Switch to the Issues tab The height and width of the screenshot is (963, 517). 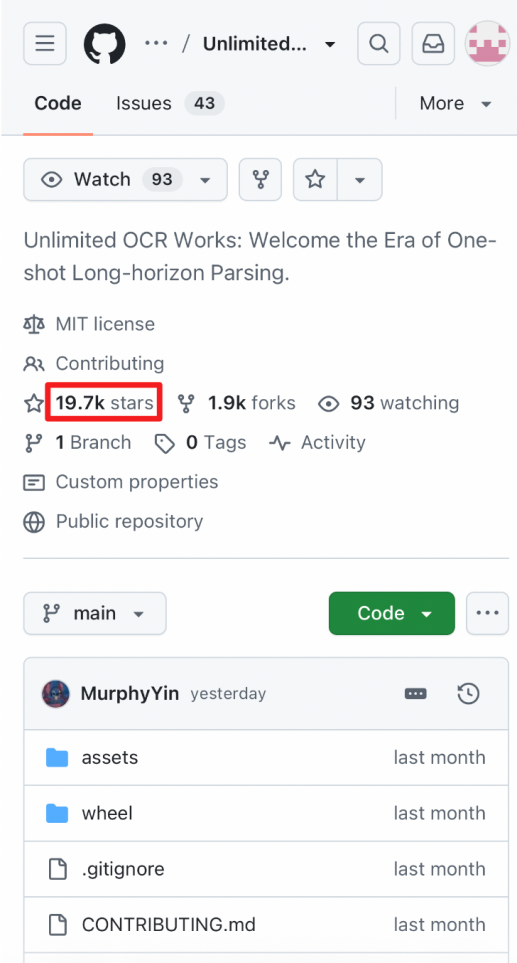[x=170, y=103]
